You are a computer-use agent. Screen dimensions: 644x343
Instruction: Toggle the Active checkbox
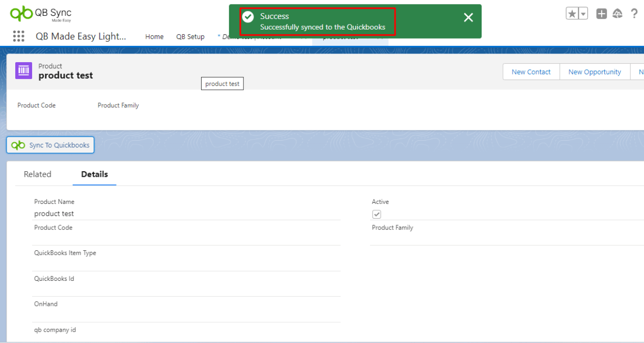point(377,215)
